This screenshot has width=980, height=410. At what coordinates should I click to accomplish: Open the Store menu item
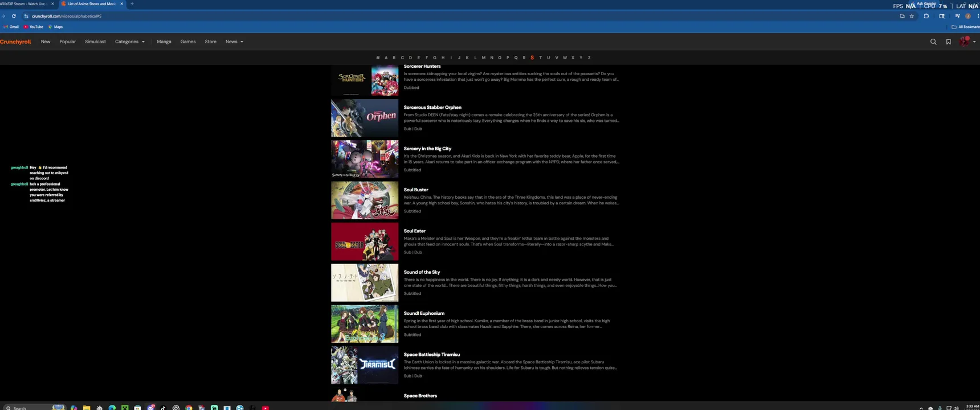coord(210,42)
